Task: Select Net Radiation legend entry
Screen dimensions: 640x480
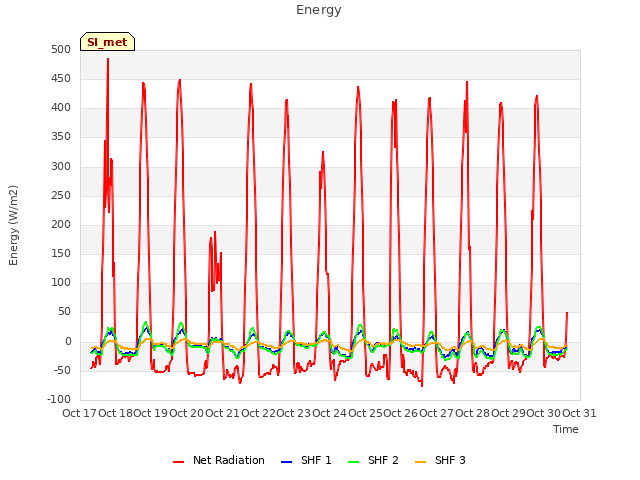Action: click(219, 460)
